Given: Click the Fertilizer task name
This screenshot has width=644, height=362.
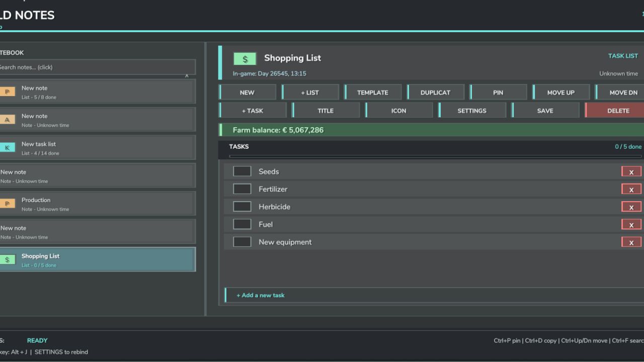Looking at the screenshot, I should (x=273, y=189).
